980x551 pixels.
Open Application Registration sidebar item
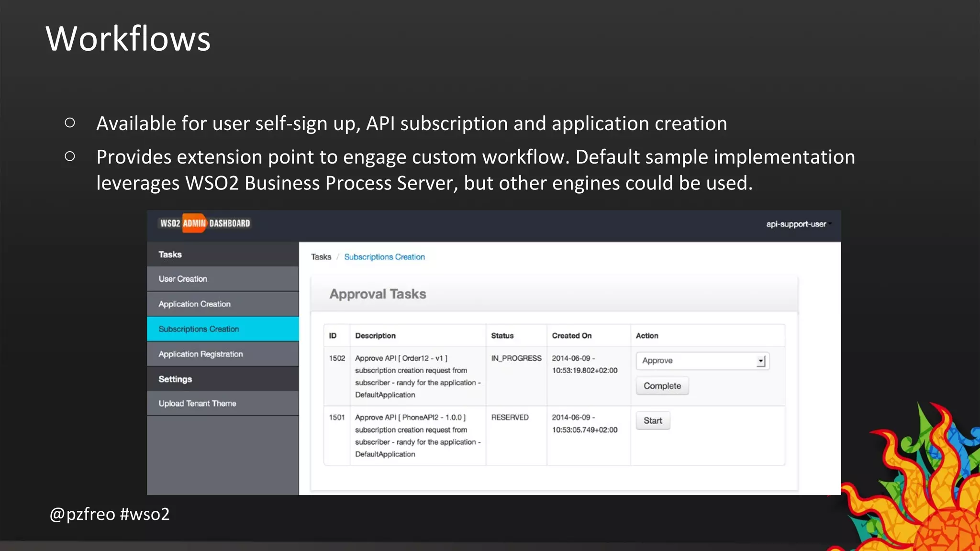[223, 354]
